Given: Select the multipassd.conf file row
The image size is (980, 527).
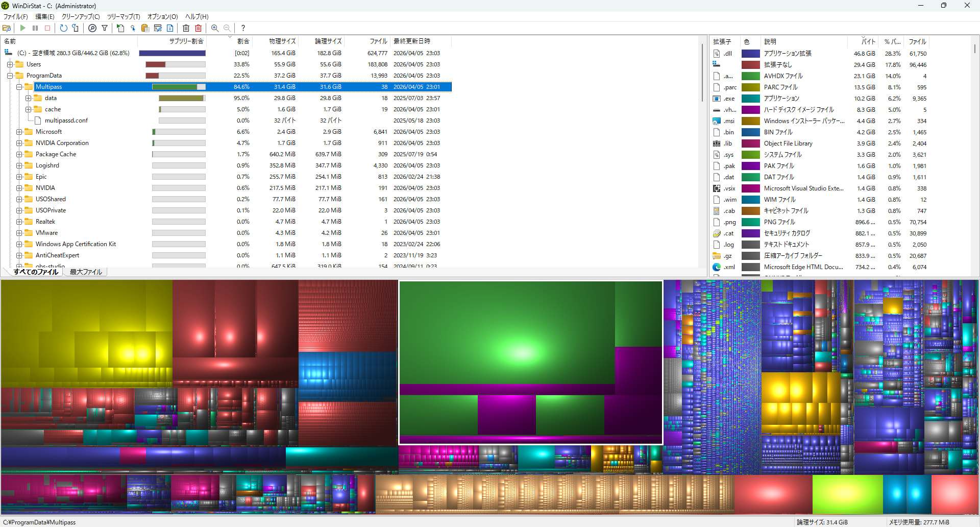Looking at the screenshot, I should point(66,121).
